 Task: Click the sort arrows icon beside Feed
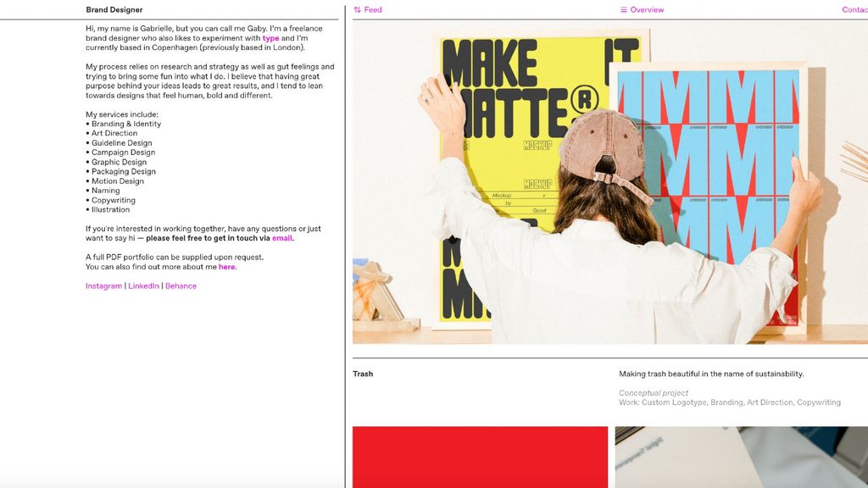tap(357, 8)
